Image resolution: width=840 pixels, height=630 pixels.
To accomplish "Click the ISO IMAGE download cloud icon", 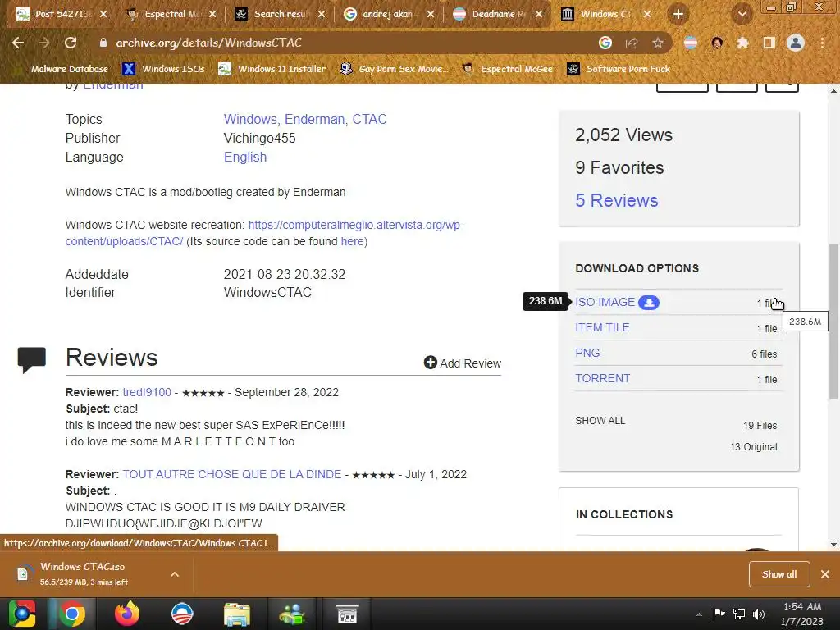I will tap(649, 302).
